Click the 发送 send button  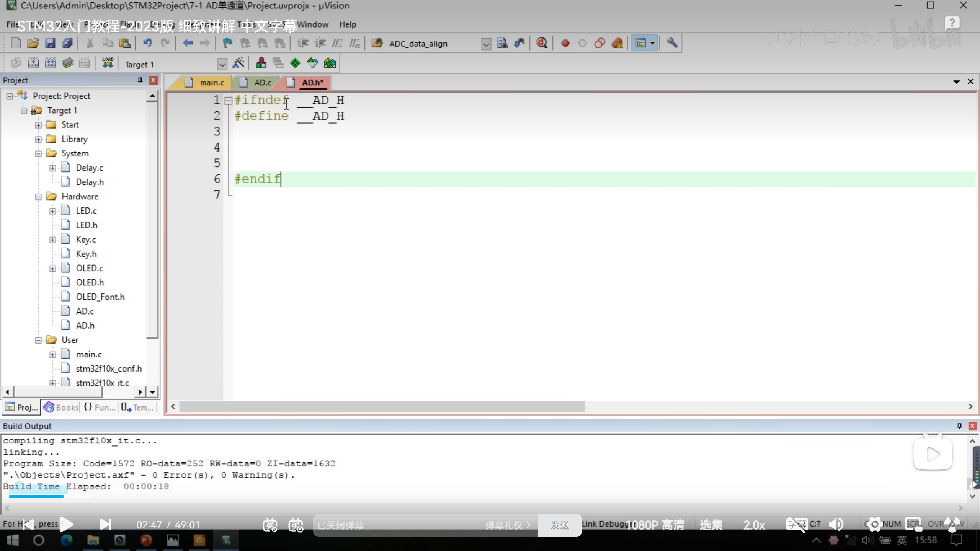point(560,525)
